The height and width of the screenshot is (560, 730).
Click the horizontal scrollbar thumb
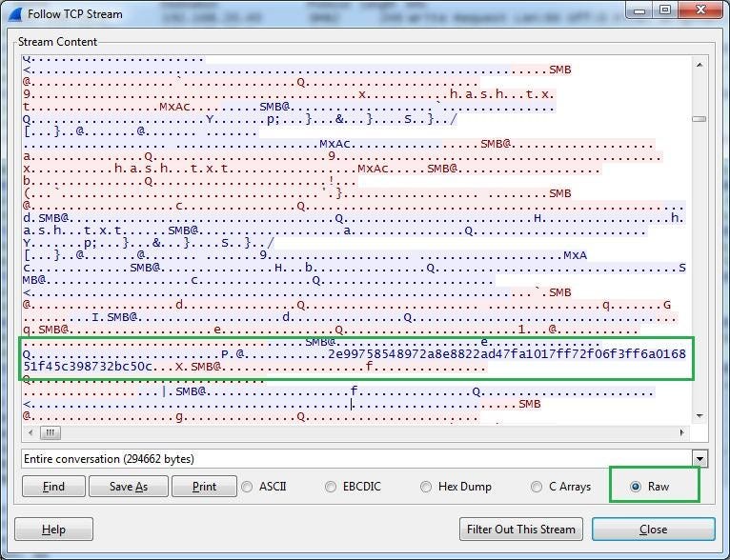[x=51, y=433]
